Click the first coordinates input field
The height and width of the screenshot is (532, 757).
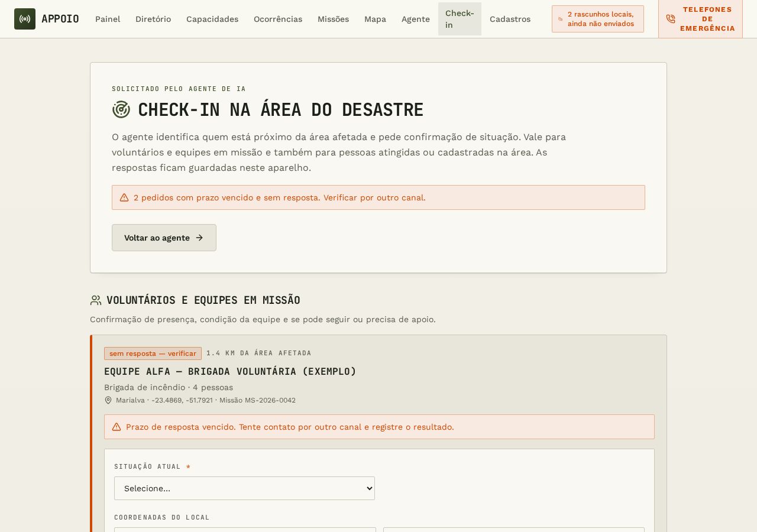pyautogui.click(x=245, y=530)
